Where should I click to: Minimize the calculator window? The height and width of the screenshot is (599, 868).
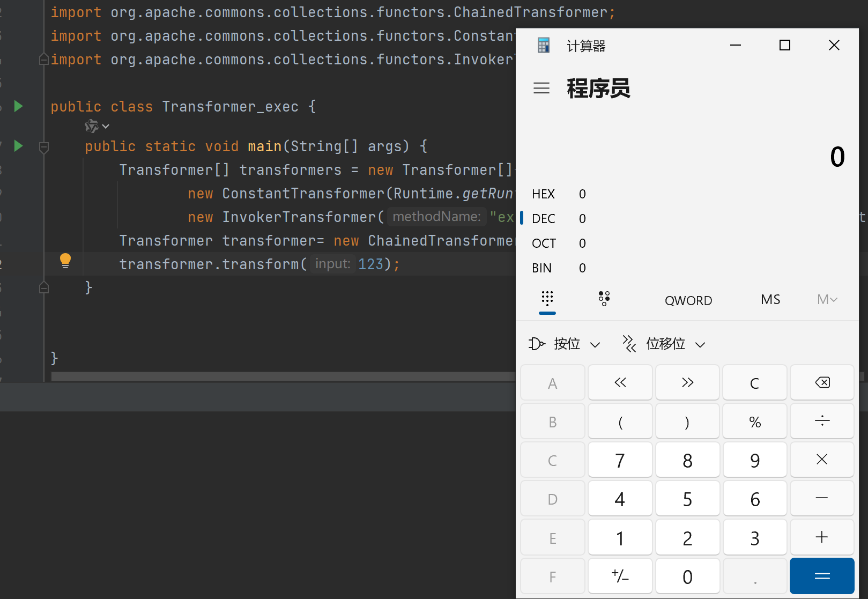coord(736,46)
